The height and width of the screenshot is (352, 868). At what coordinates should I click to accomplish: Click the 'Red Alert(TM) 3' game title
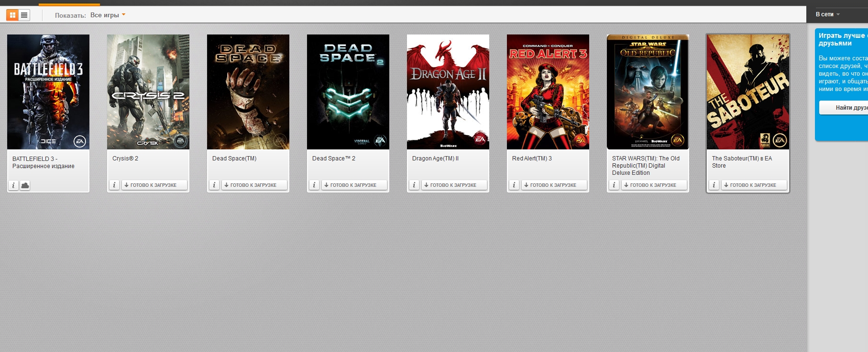click(x=532, y=159)
